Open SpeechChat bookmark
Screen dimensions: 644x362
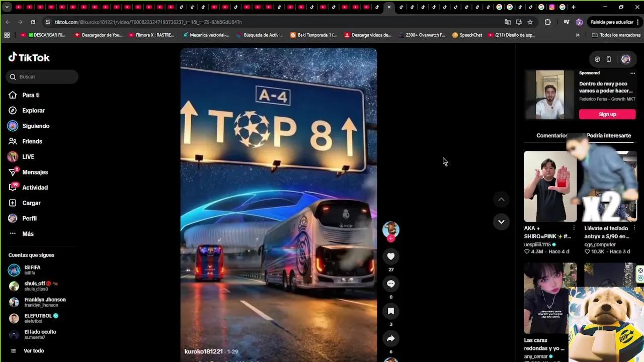[x=467, y=35]
